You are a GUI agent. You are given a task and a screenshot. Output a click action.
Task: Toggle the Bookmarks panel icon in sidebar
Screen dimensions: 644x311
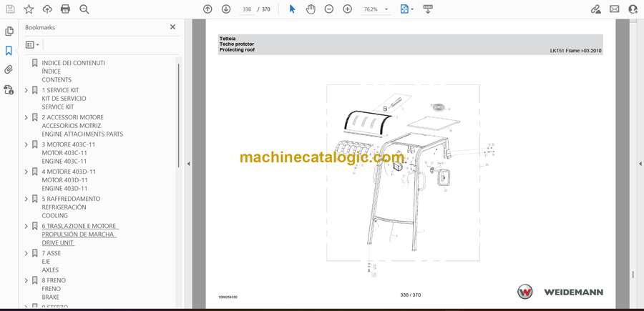9,51
